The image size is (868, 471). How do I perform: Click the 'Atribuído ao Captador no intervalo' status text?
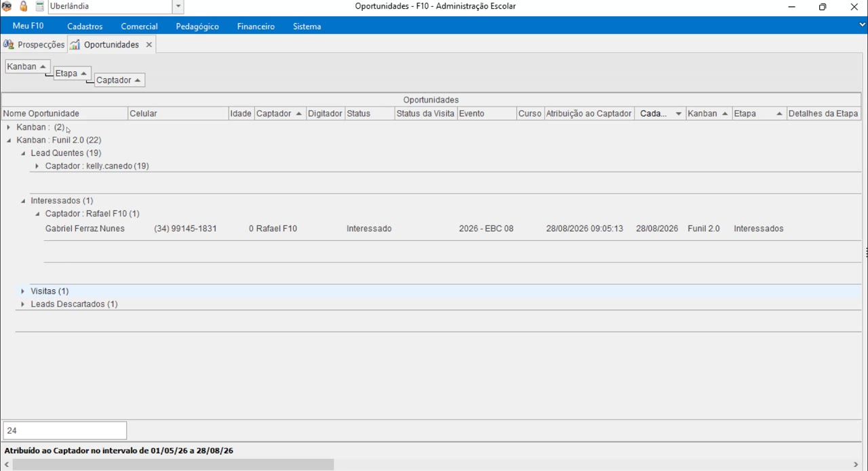(119, 451)
